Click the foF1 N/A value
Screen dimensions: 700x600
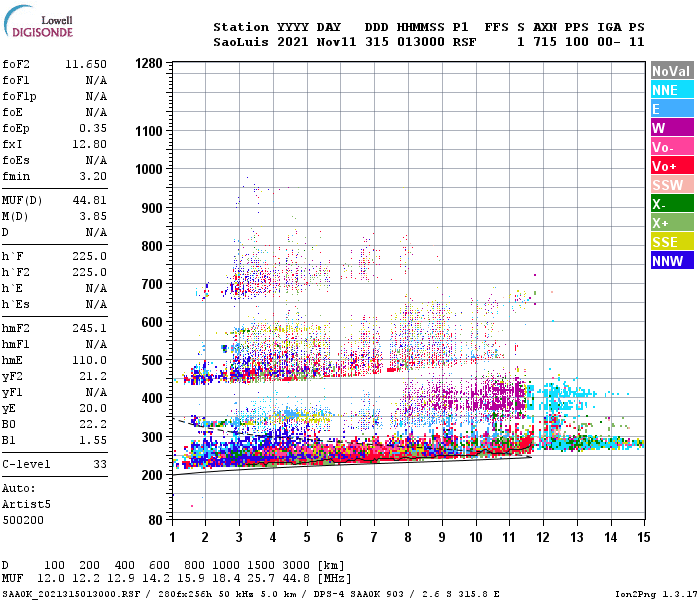pos(96,80)
